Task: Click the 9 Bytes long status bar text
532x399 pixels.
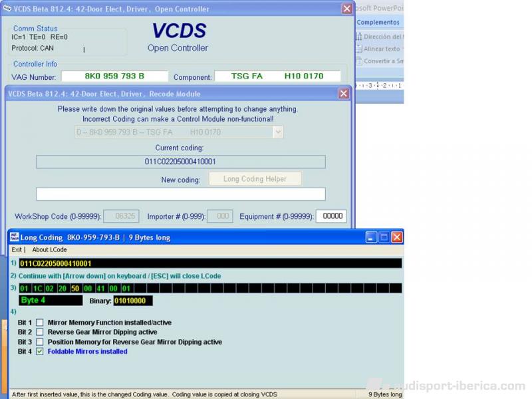Action: click(x=385, y=394)
